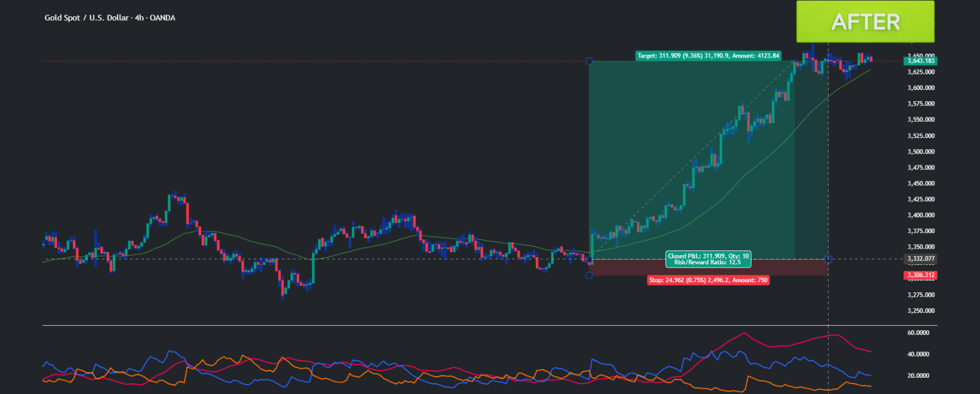980x394 pixels.
Task: Click the 3,400.000 price axis label
Action: tap(921, 215)
